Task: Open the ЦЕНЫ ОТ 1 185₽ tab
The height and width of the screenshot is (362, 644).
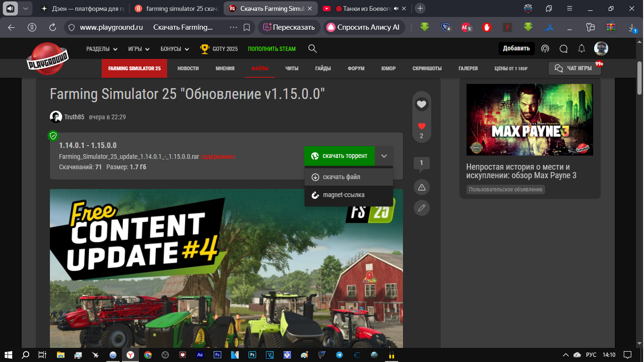Action: tap(511, 68)
